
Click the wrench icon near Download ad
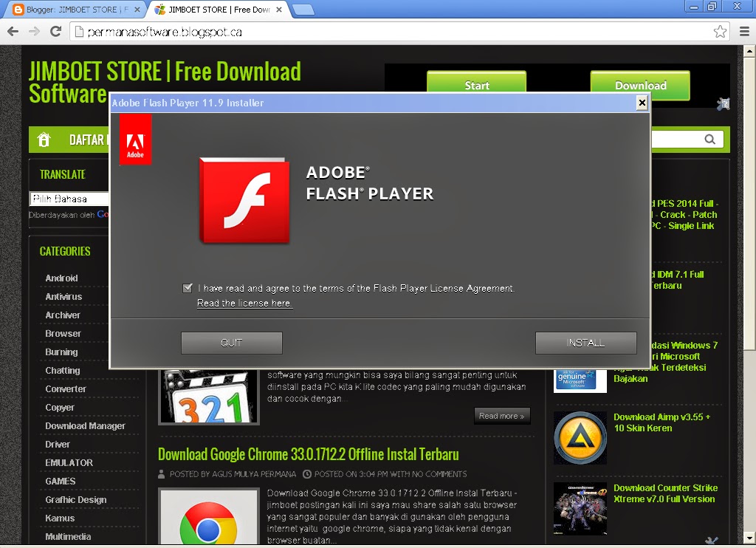pyautogui.click(x=724, y=103)
